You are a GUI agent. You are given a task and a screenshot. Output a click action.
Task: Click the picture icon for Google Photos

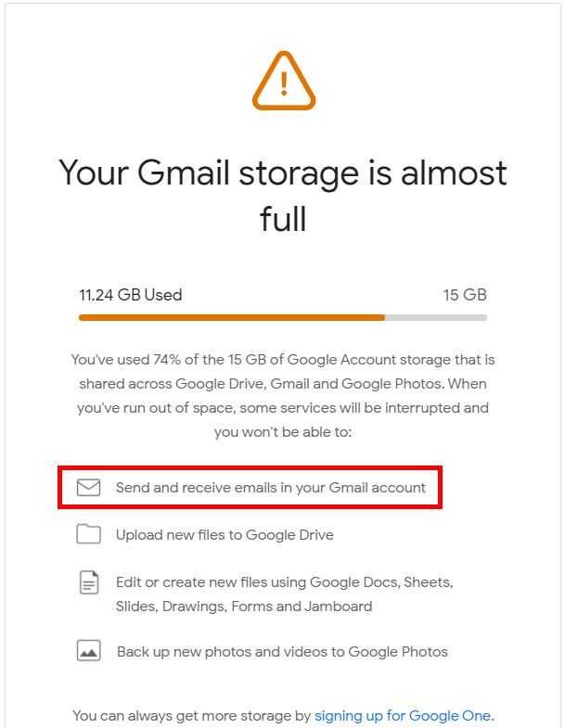[x=88, y=651]
